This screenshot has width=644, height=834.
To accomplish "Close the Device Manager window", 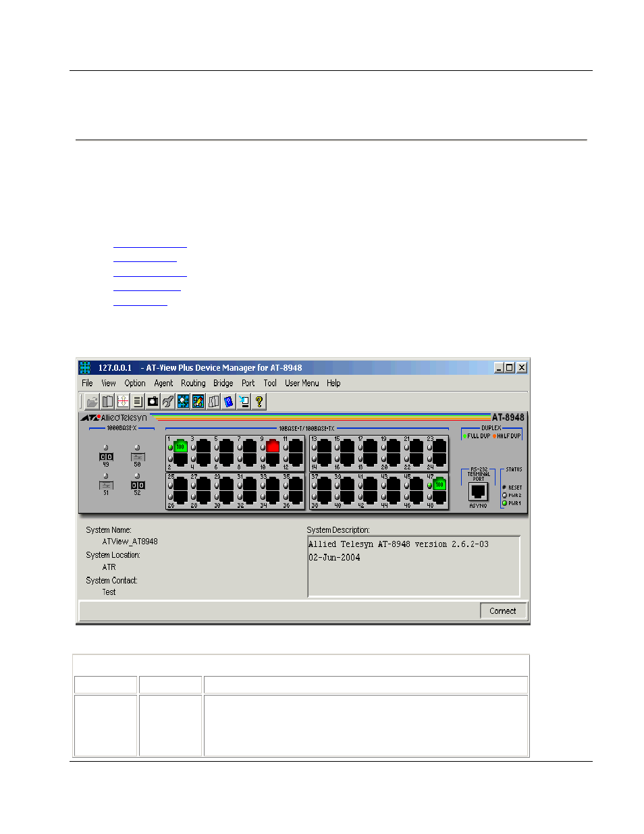I will pyautogui.click(x=522, y=367).
